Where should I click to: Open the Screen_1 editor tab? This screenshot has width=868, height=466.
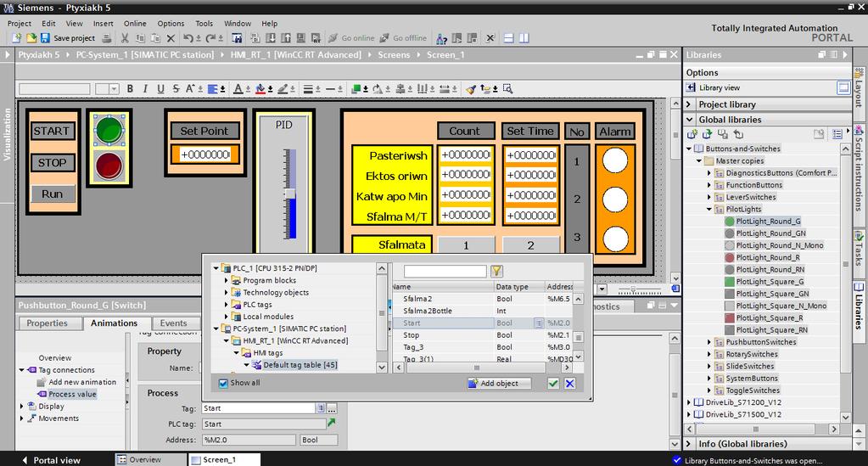point(223,459)
